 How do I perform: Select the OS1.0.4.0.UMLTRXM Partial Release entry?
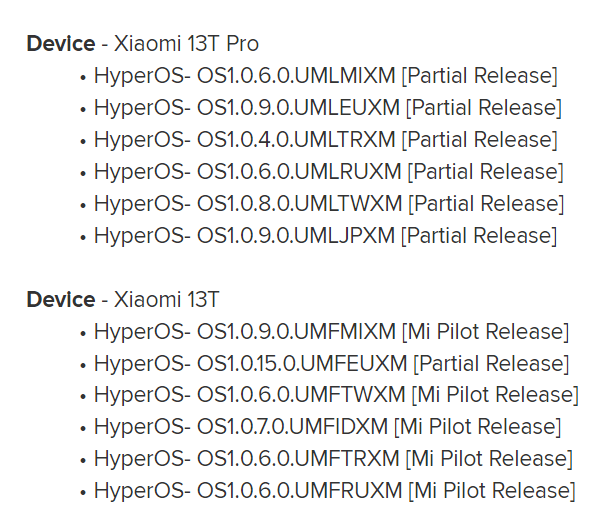pyautogui.click(x=326, y=140)
